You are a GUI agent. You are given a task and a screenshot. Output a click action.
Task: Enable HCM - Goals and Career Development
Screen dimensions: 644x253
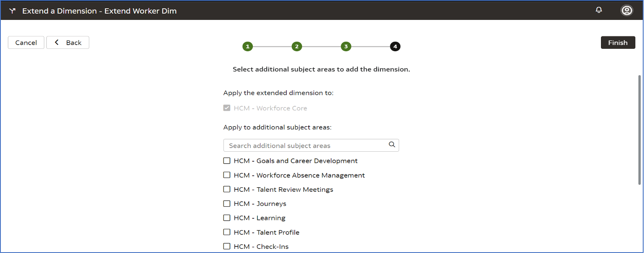[227, 161]
